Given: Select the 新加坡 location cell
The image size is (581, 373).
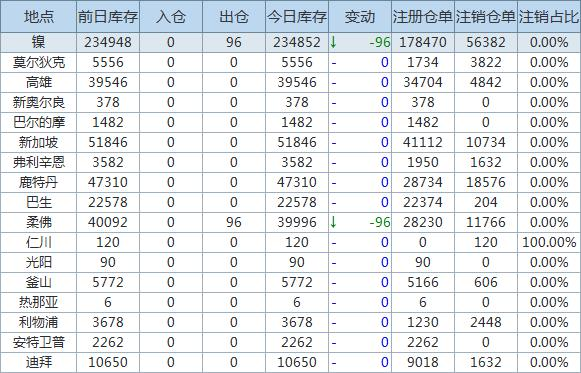Looking at the screenshot, I should pos(39,142).
